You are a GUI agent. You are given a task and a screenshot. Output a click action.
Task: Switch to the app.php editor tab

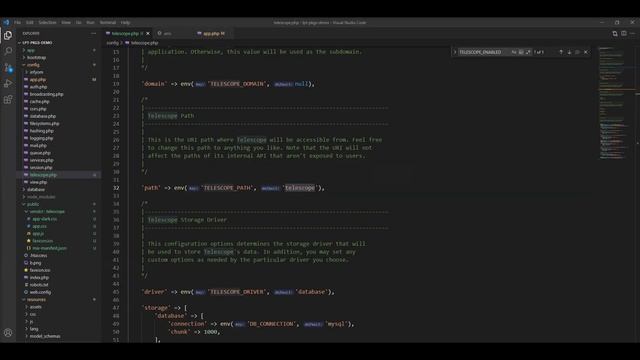coord(213,33)
